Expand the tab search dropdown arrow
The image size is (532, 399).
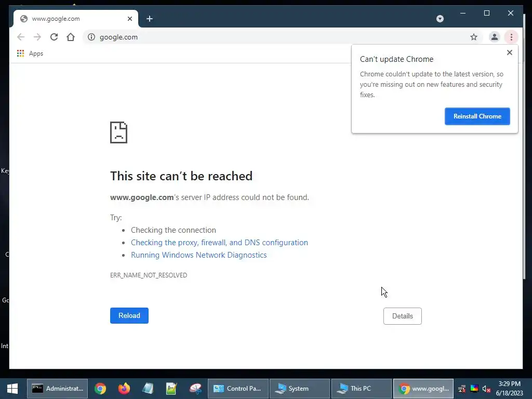440,19
